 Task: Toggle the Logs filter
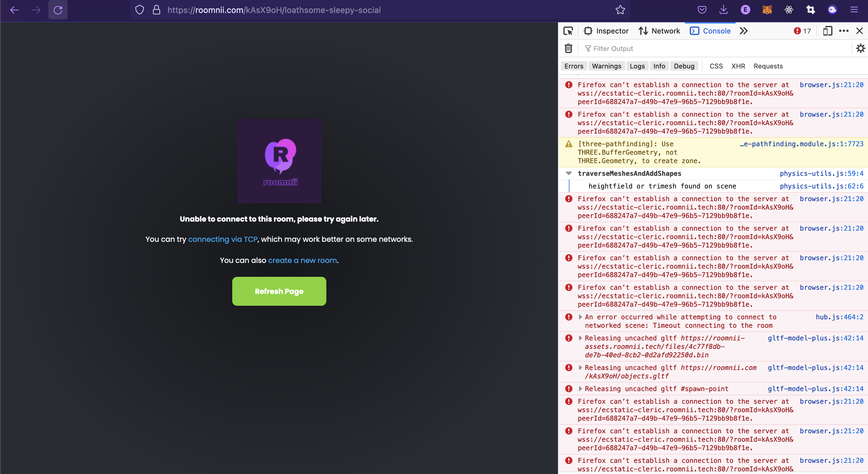637,66
